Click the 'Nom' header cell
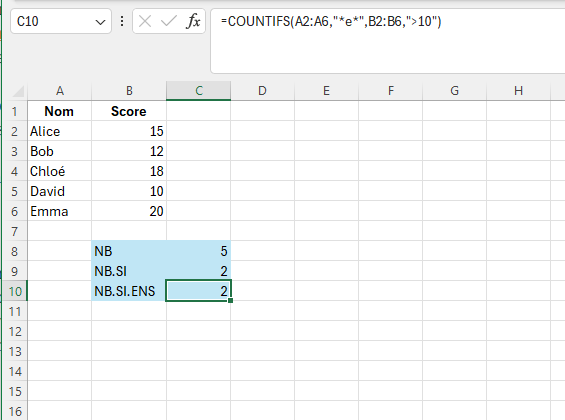Image resolution: width=565 pixels, height=420 pixels. [59, 111]
